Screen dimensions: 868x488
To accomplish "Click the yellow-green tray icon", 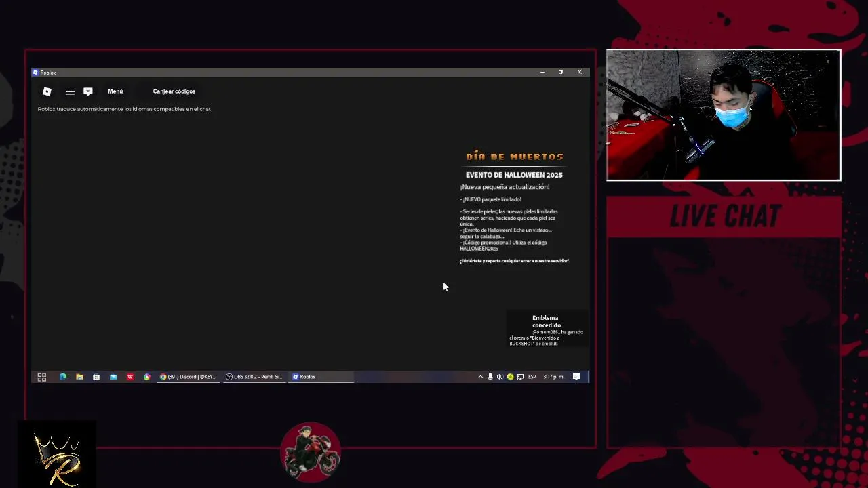I will point(510,377).
